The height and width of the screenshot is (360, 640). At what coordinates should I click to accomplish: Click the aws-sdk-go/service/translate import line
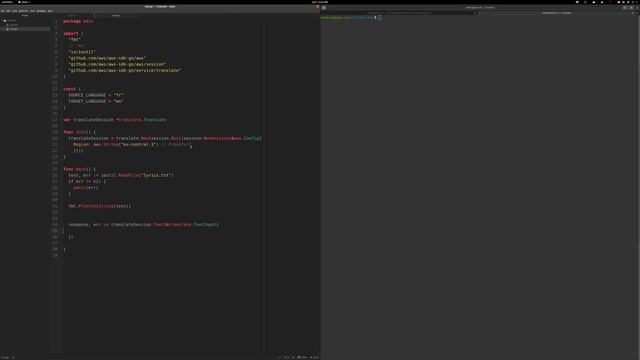click(124, 70)
